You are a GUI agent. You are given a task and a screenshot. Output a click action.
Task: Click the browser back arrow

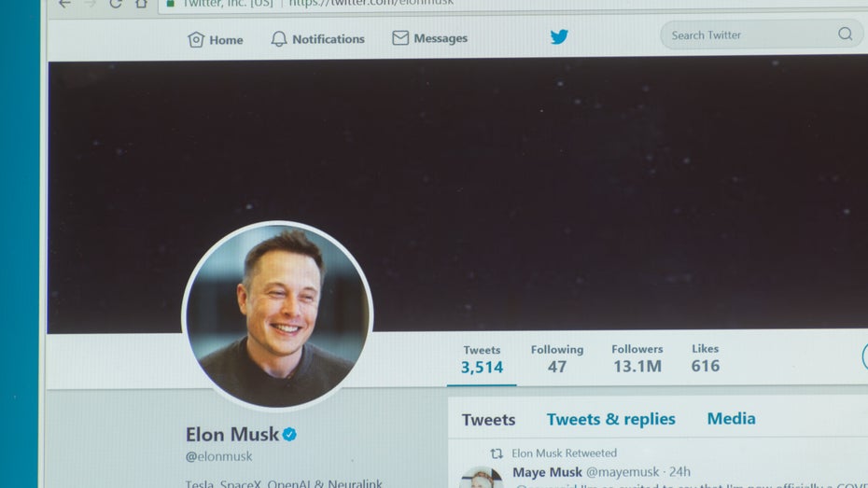(x=64, y=5)
